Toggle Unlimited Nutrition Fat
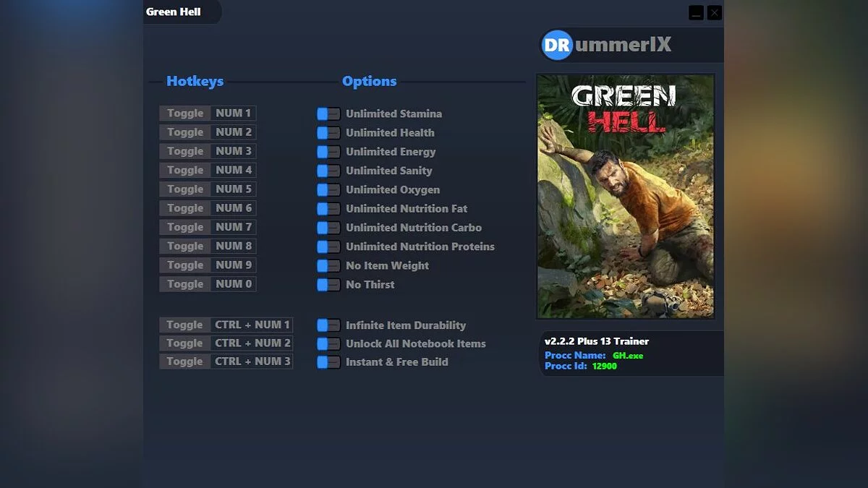This screenshot has width=868, height=488. pos(328,208)
